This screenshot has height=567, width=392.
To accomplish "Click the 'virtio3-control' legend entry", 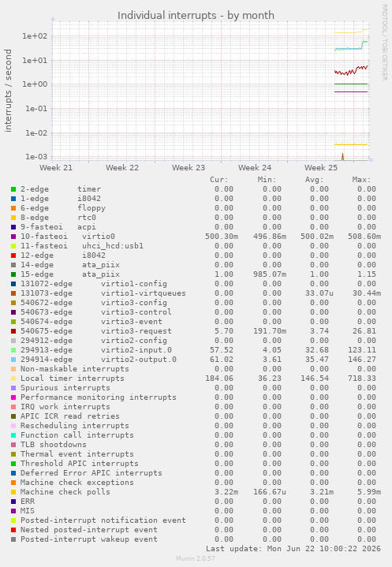I will (x=136, y=312).
